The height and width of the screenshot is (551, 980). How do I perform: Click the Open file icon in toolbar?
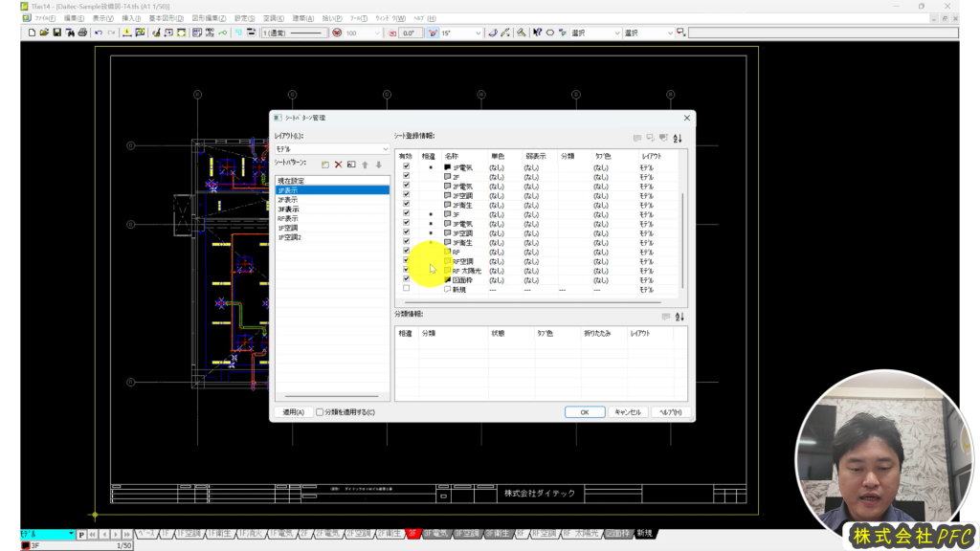pyautogui.click(x=44, y=33)
